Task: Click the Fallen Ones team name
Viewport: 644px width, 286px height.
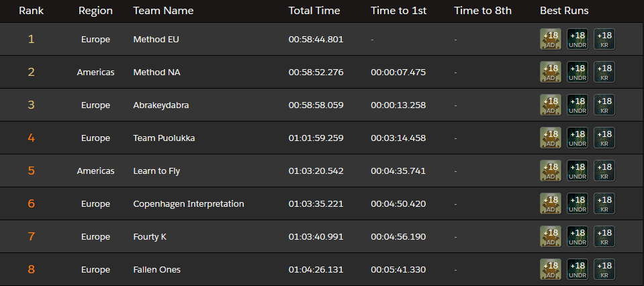Action: pyautogui.click(x=157, y=269)
